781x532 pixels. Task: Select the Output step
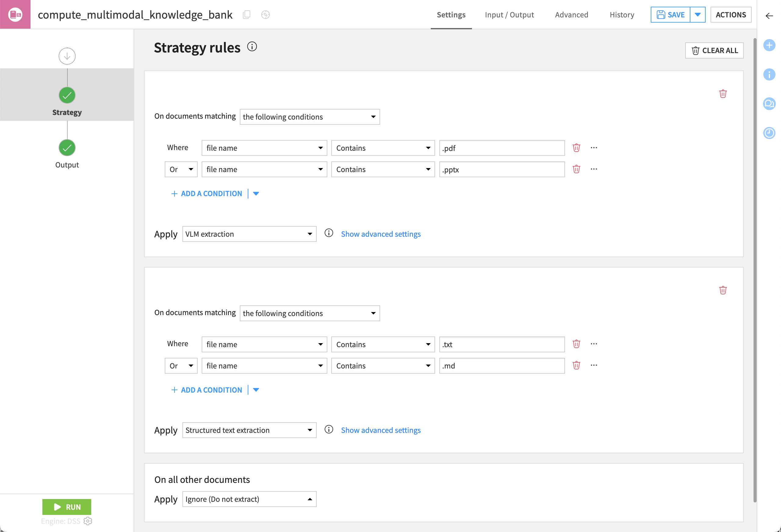pos(67,155)
